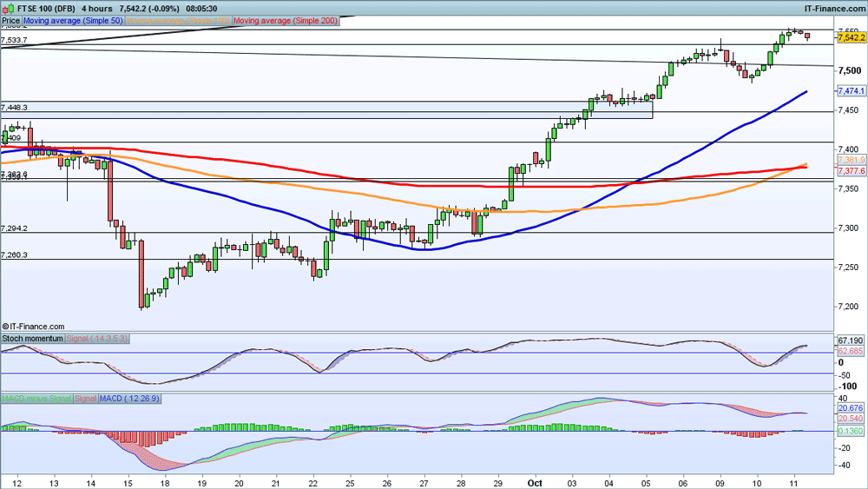The width and height of the screenshot is (868, 489).
Task: Select the FTSE 100 (DFB) instrument title
Action: coord(47,9)
